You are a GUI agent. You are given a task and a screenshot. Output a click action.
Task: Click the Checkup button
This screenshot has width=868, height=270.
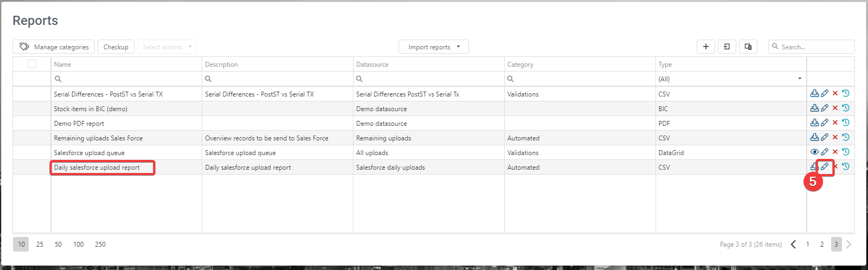[x=116, y=47]
